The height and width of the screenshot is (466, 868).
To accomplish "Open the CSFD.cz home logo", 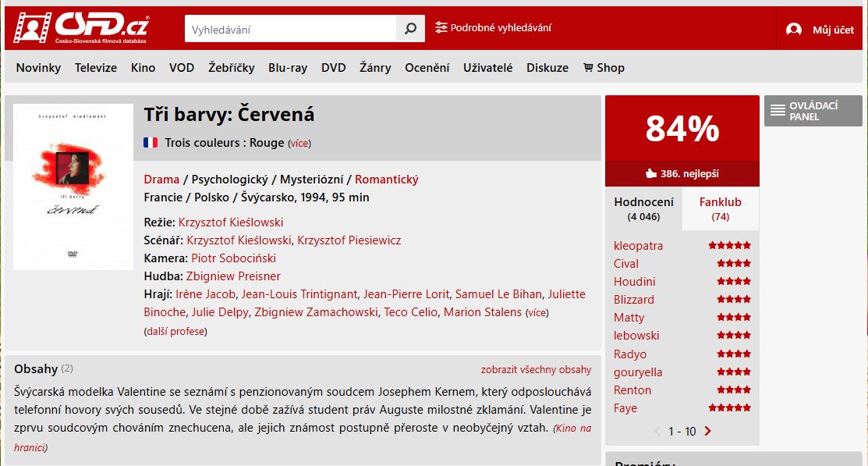I will click(x=81, y=27).
